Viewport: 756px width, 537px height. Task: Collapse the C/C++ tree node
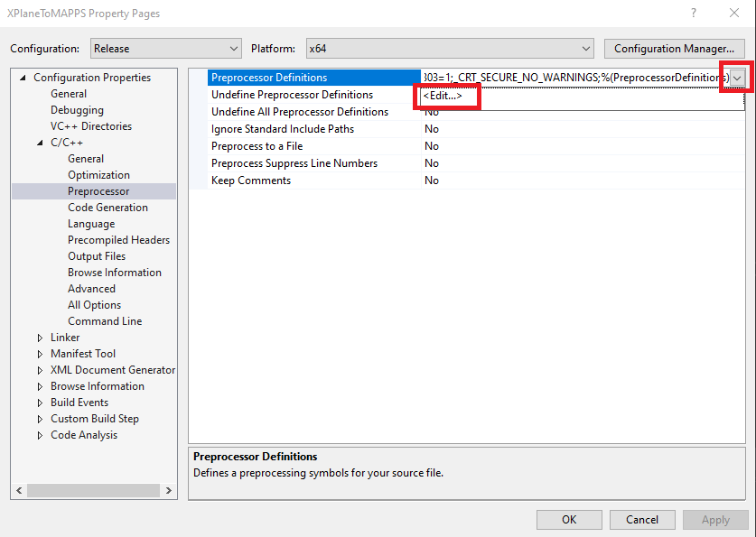pyautogui.click(x=40, y=143)
